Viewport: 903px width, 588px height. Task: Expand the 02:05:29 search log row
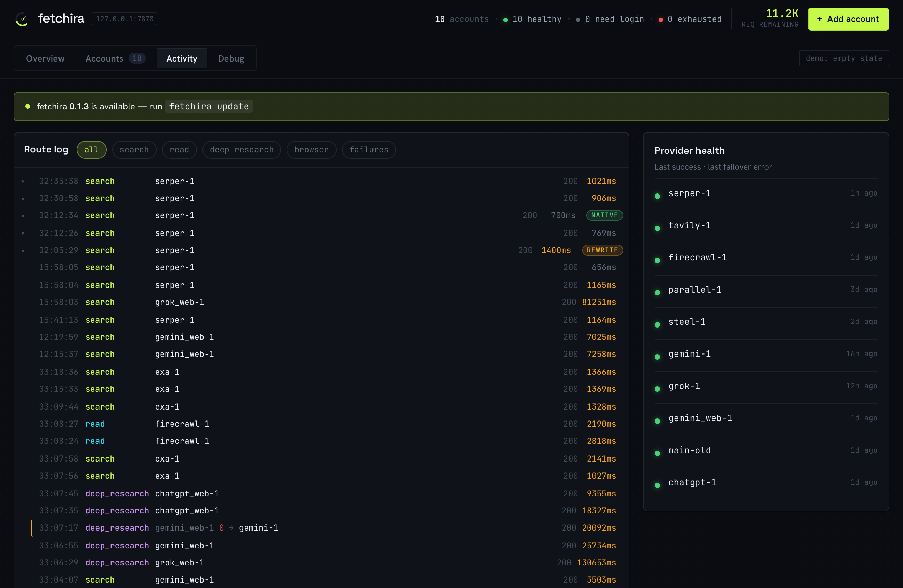tap(24, 250)
